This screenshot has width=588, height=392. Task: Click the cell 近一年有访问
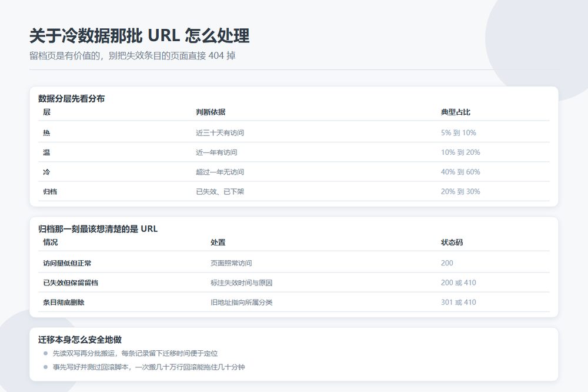point(216,152)
